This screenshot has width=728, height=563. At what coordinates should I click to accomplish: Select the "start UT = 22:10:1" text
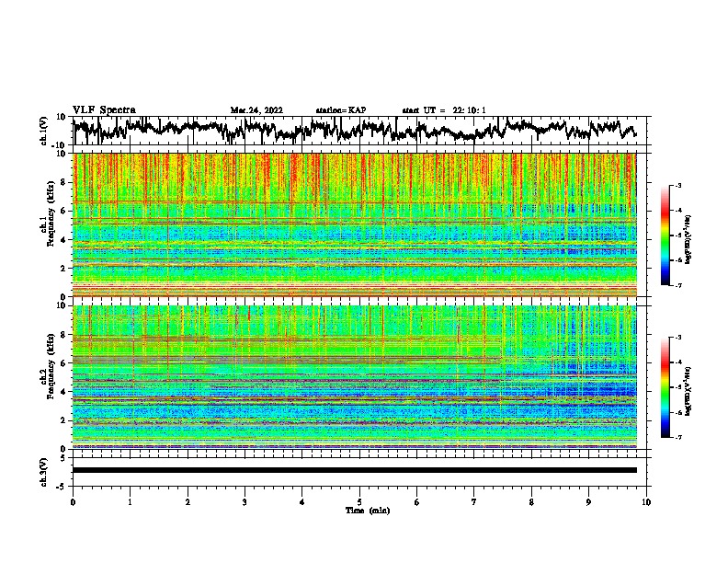point(444,110)
